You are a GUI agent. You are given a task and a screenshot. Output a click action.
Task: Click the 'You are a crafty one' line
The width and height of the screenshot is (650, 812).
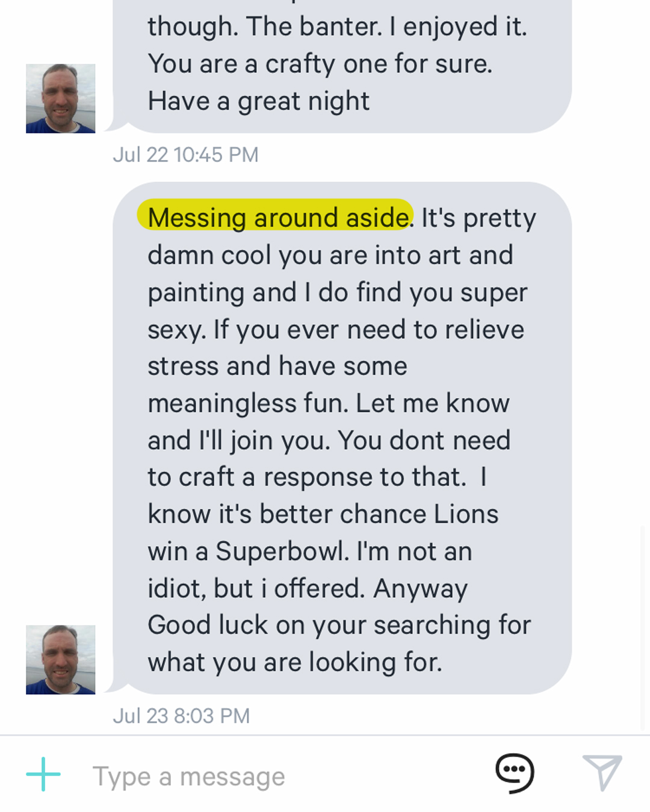tap(320, 64)
